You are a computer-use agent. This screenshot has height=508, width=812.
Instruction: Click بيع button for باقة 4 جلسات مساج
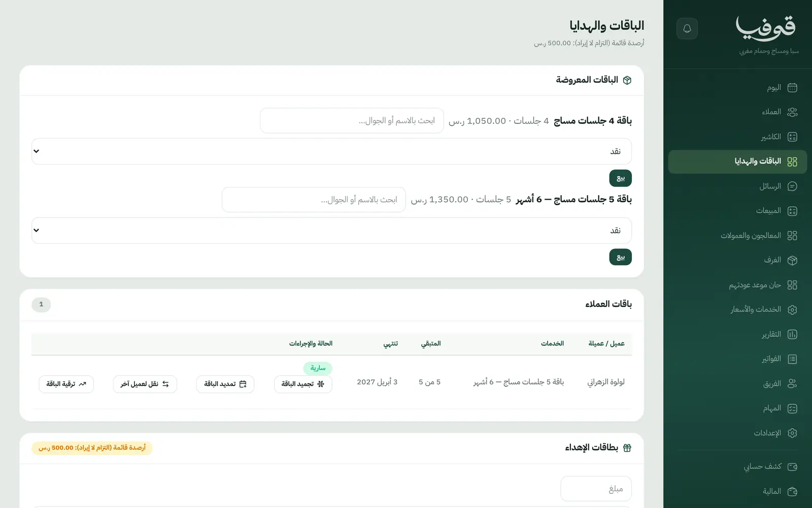(x=620, y=178)
